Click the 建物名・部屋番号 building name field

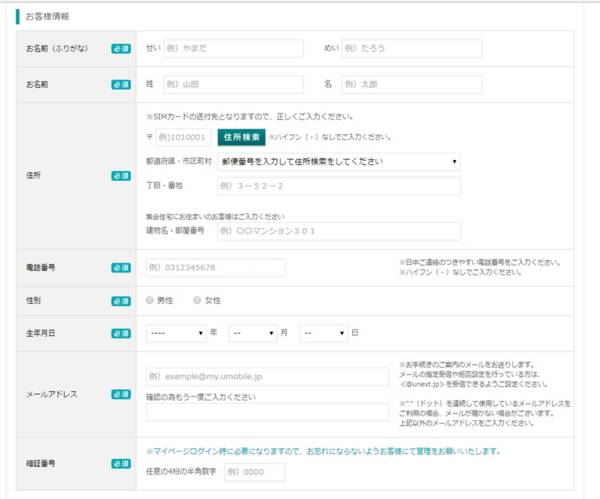[x=339, y=231]
